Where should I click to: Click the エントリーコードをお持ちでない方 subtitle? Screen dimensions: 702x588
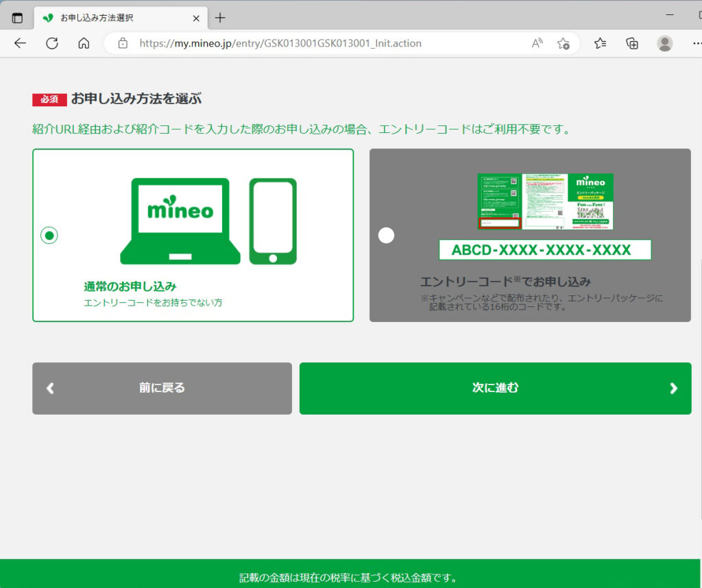coord(153,302)
